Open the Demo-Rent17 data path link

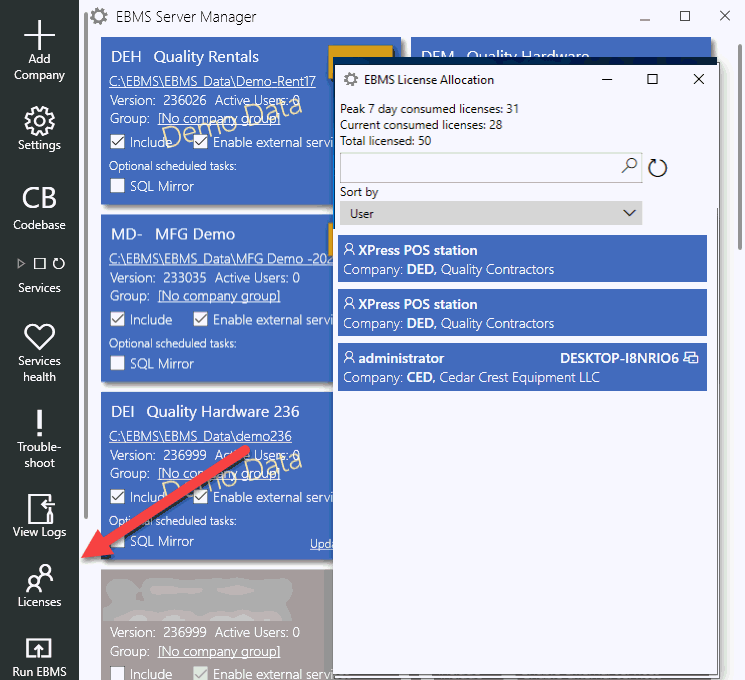coord(212,81)
